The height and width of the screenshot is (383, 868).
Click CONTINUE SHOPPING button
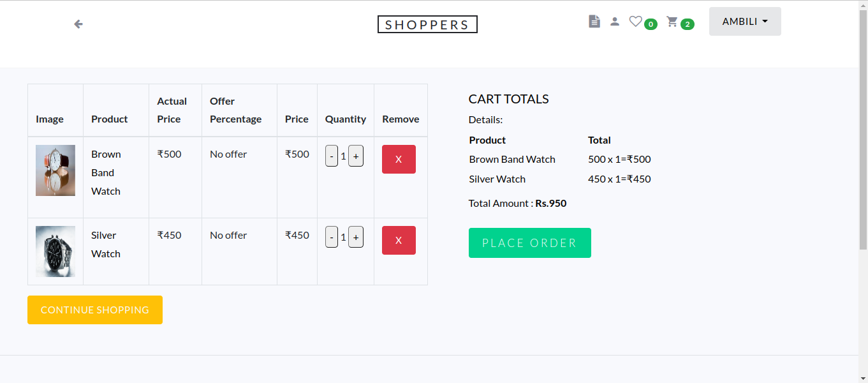(x=94, y=310)
